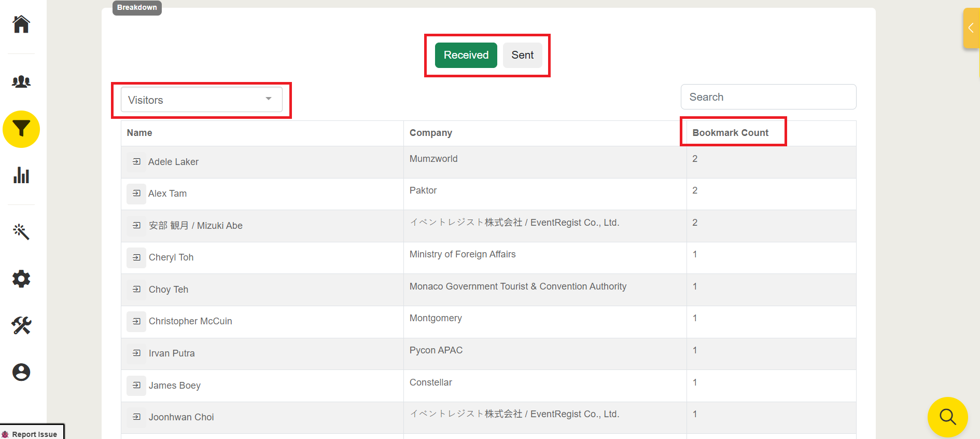Open the hammer and wrench tools icon
980x439 pixels.
pyautogui.click(x=21, y=325)
